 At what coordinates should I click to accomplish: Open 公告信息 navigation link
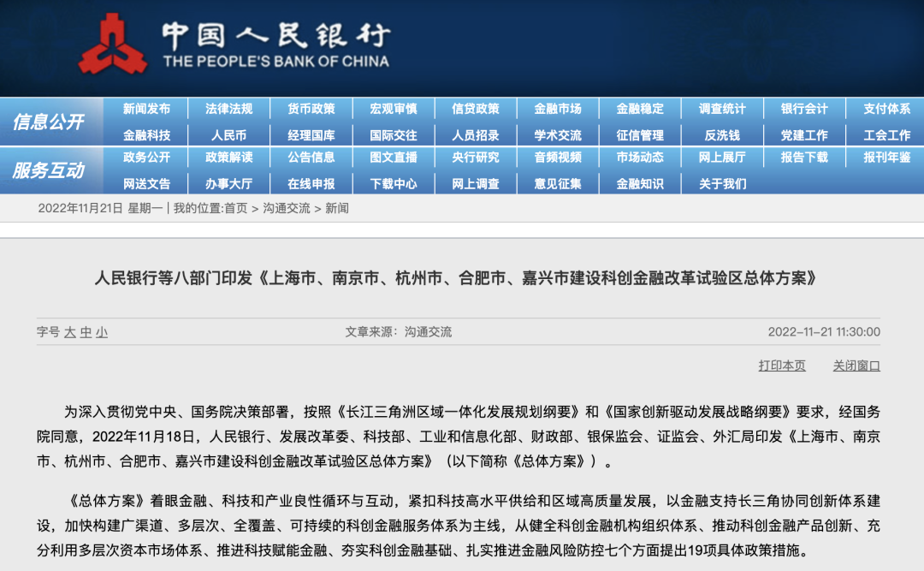pyautogui.click(x=311, y=157)
